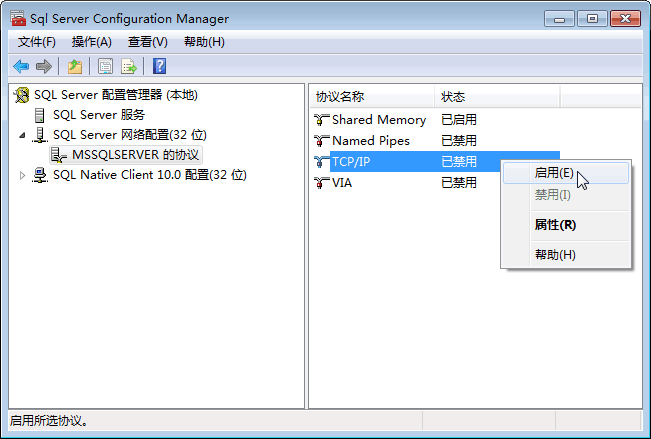Choose 启用(E) in the context menu
The image size is (651, 439).
(566, 173)
